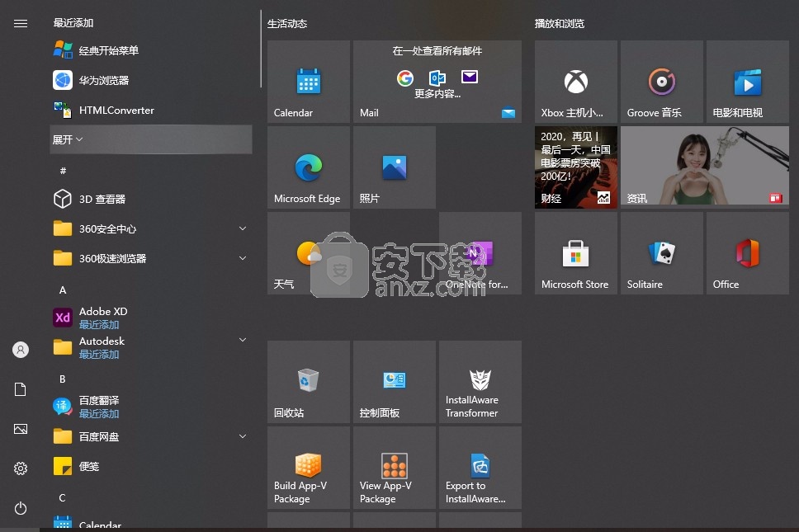The width and height of the screenshot is (799, 532).
Task: Click the 生活动态 group title
Action: tap(287, 23)
